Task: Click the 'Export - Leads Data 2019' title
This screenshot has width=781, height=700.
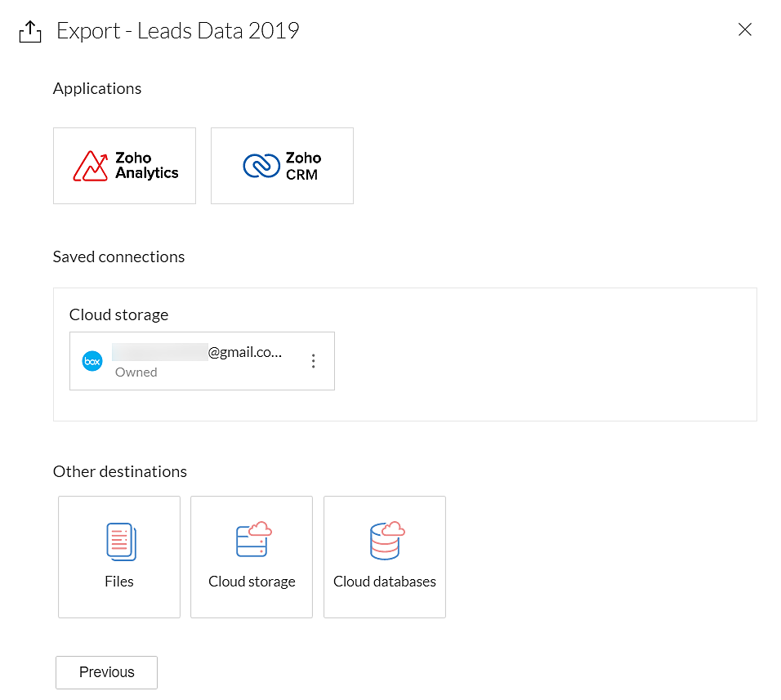Action: [178, 31]
